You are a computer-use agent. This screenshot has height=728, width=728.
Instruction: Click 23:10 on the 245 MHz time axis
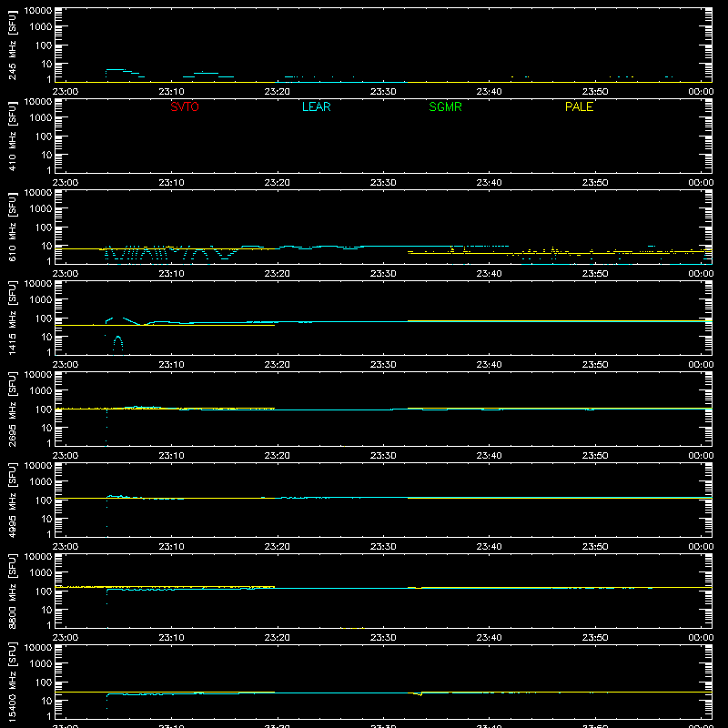(171, 92)
